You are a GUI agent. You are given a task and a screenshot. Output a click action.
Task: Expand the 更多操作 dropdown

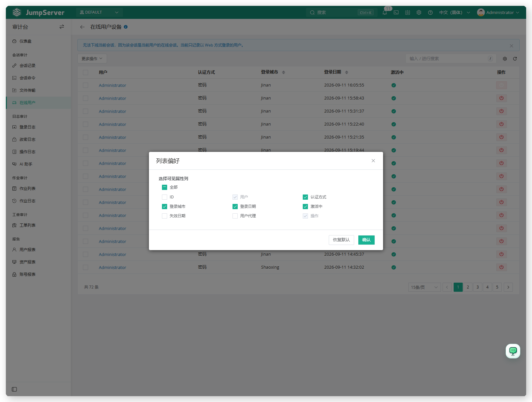click(x=92, y=59)
